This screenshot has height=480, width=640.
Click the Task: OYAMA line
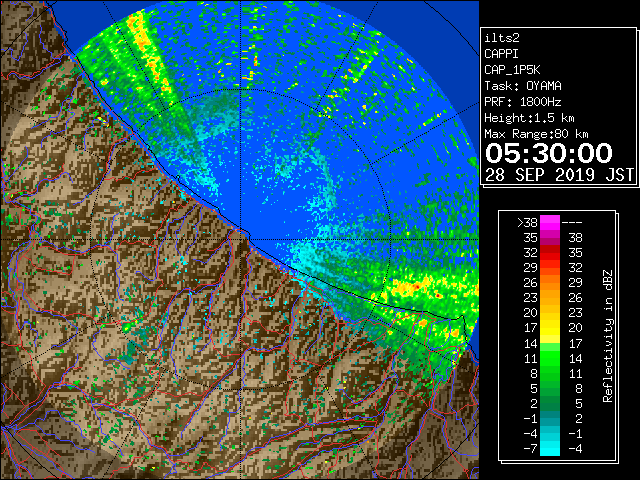[523, 86]
